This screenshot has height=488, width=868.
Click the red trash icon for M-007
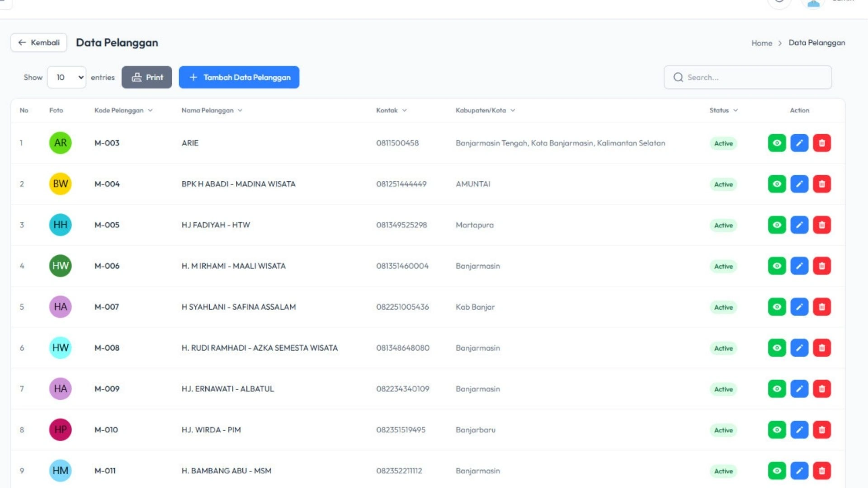821,307
